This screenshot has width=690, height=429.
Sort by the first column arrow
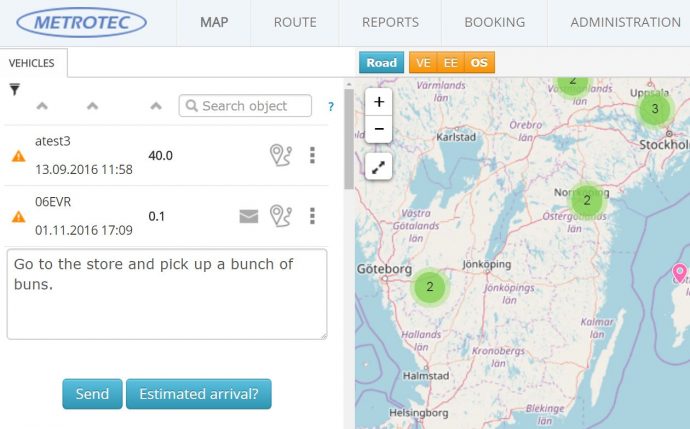pyautogui.click(x=42, y=106)
